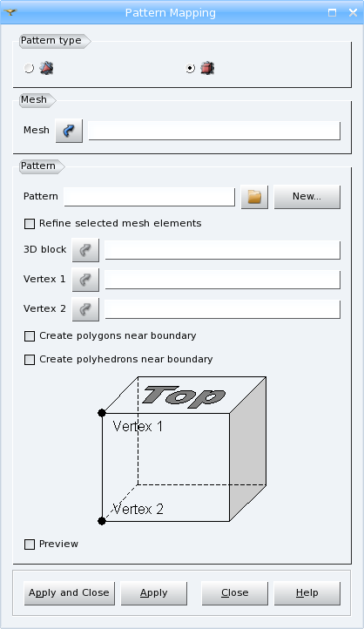This screenshot has height=629, width=364.
Task: Click the 2D triangle pattern icon
Action: 46,68
